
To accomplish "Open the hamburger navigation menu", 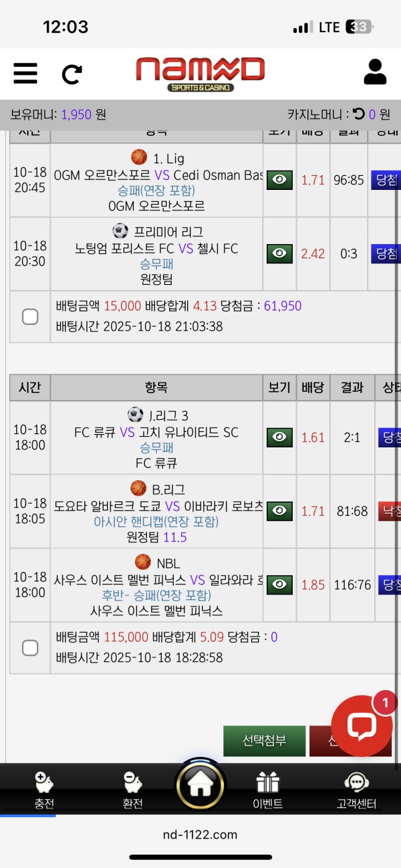I will click(x=25, y=74).
